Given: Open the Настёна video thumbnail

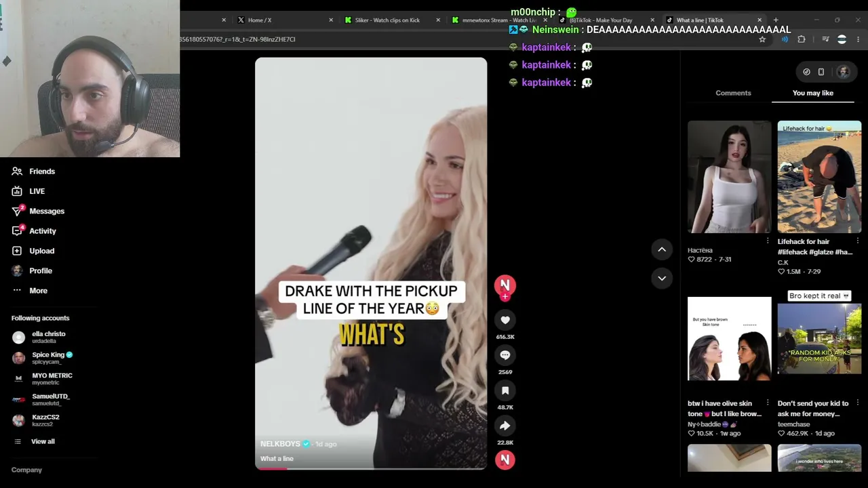Looking at the screenshot, I should [x=729, y=177].
